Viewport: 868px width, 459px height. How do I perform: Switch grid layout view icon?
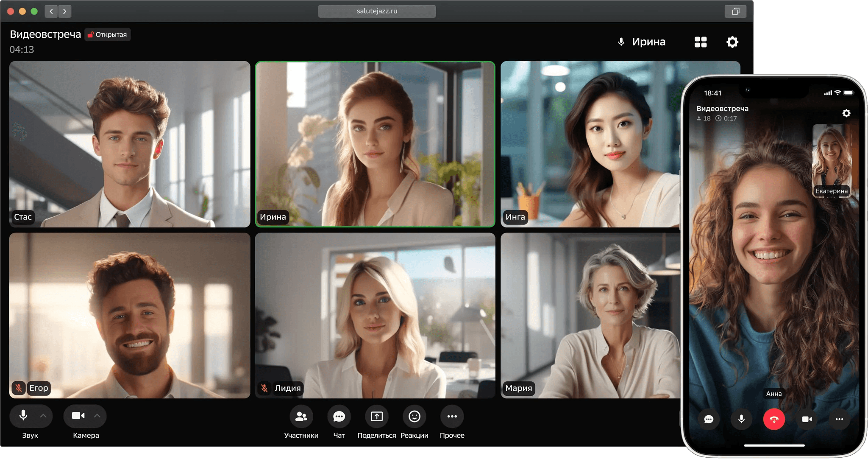click(700, 42)
